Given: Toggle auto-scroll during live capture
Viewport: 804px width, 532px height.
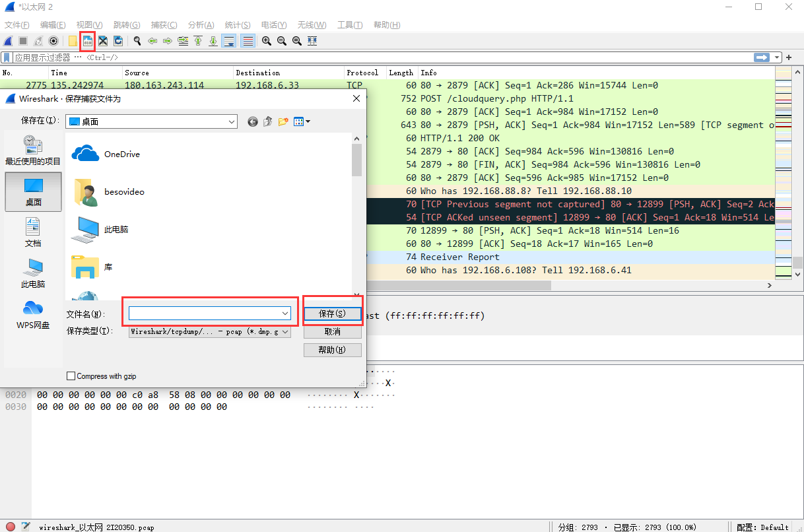Looking at the screenshot, I should [x=229, y=41].
